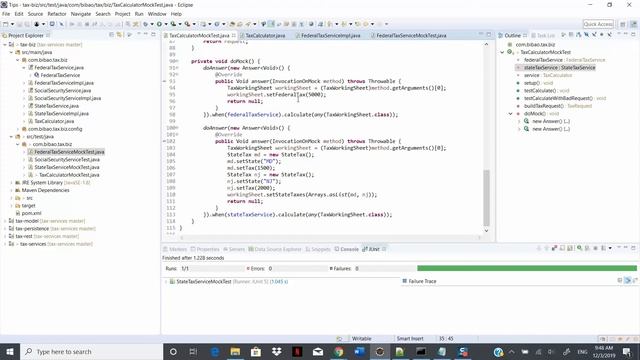Open the Navigate menu
This screenshot has height=360, width=640.
81,14
